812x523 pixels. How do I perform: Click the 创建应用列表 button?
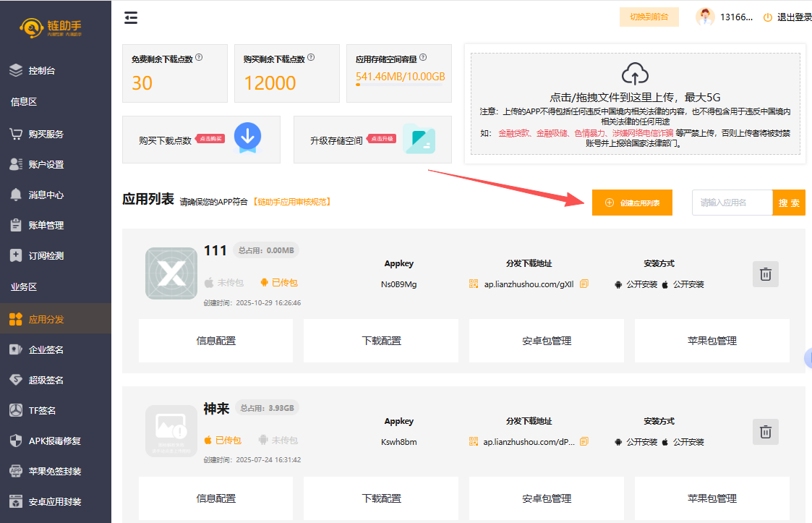632,203
